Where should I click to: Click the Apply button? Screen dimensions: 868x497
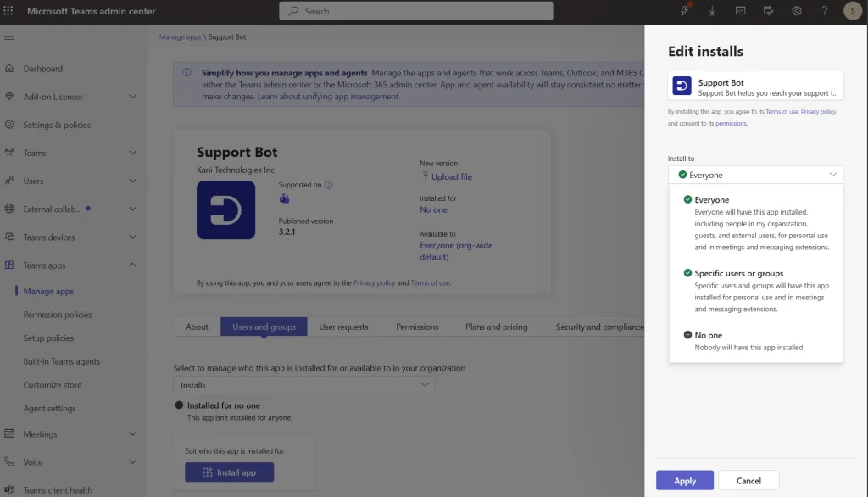click(685, 480)
